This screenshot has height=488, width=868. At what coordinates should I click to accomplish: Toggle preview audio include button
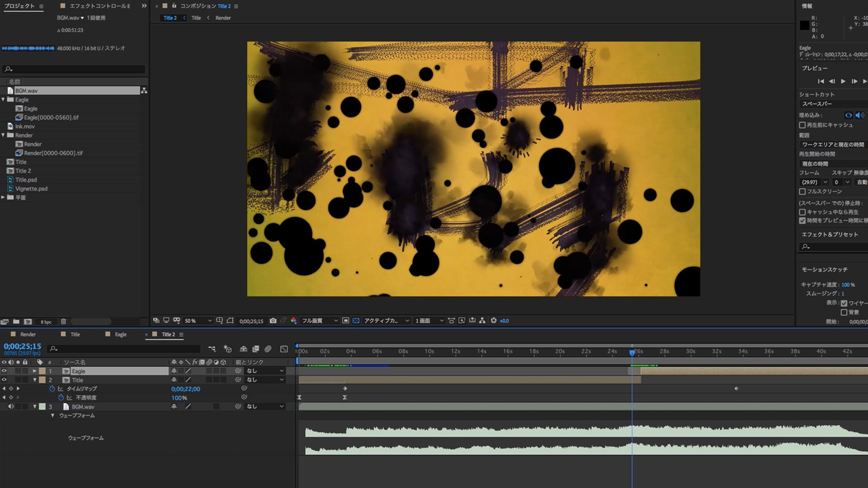[x=859, y=115]
